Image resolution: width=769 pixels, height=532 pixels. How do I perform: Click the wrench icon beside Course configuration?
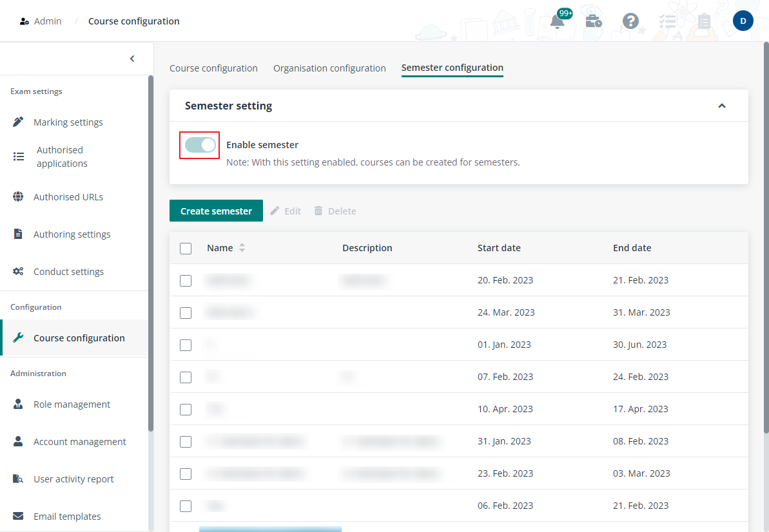[x=18, y=338]
